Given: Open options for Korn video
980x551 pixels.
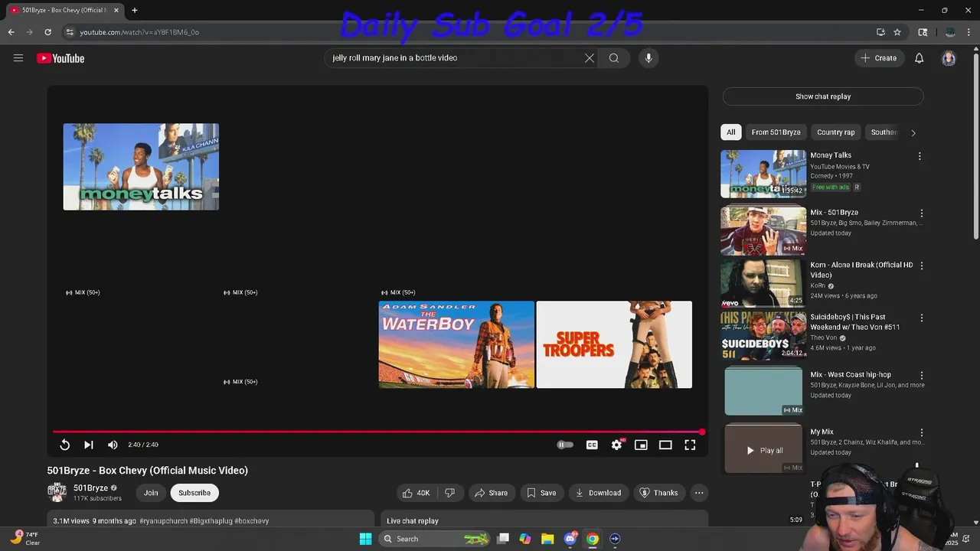Looking at the screenshot, I should (x=921, y=266).
